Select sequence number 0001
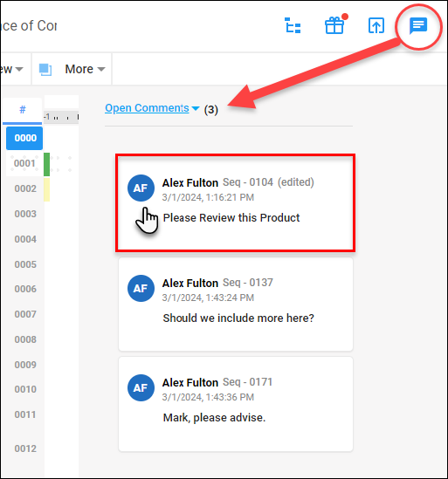 pos(24,163)
